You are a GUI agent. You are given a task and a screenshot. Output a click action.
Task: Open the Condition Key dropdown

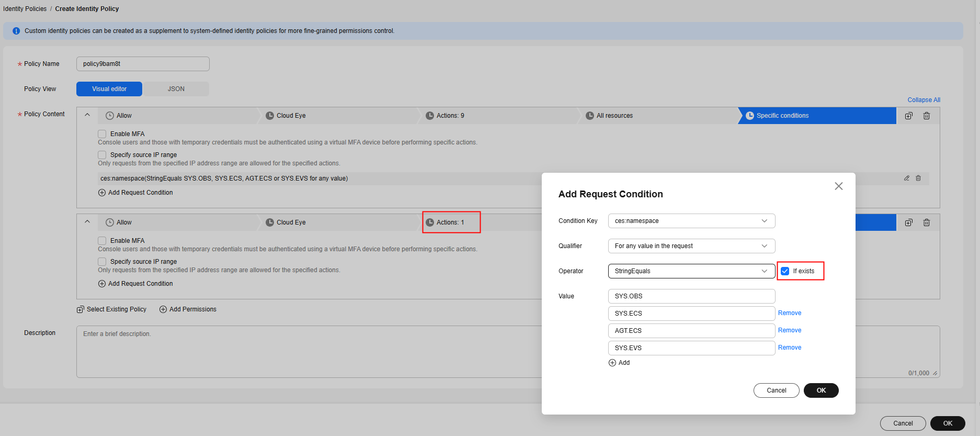click(x=691, y=221)
